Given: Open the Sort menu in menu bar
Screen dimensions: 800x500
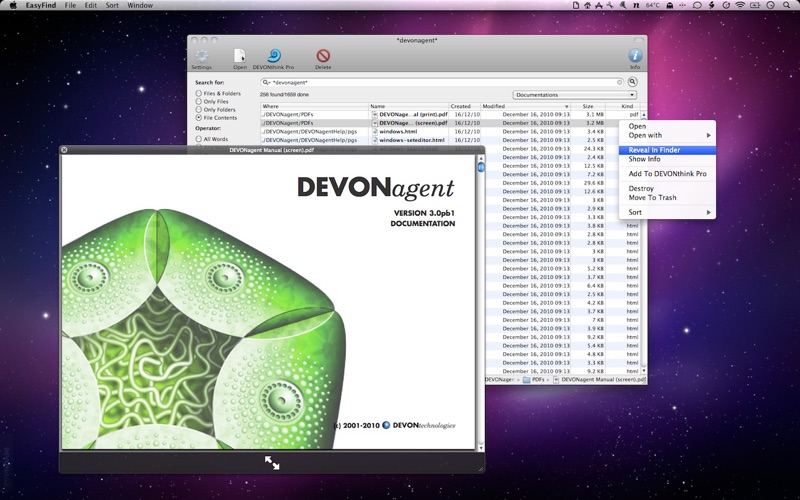Looking at the screenshot, I should tap(112, 5).
